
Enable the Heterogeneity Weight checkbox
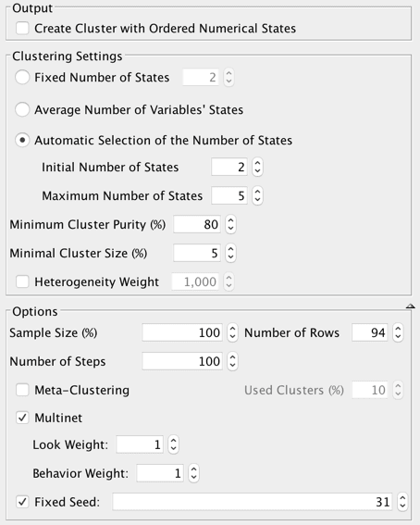[22, 281]
